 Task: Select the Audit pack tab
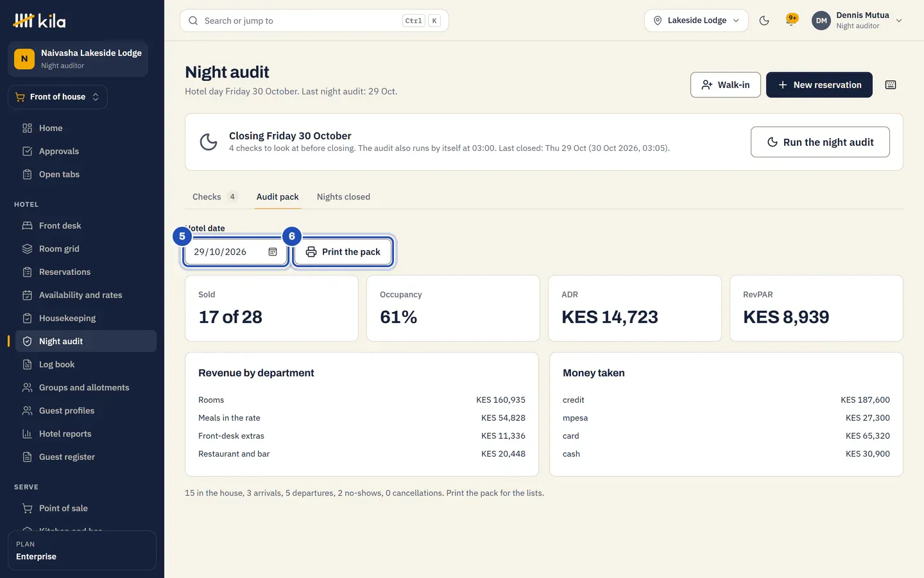277,197
